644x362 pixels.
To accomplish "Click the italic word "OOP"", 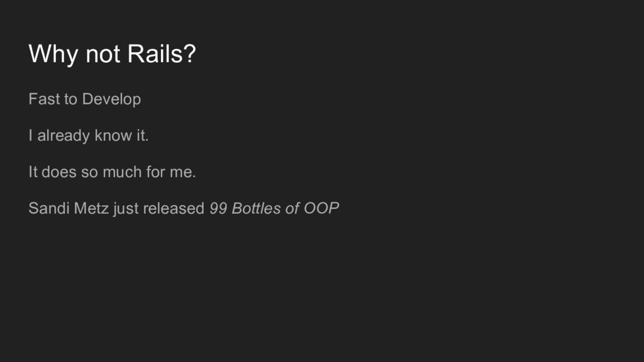I will [x=321, y=209].
